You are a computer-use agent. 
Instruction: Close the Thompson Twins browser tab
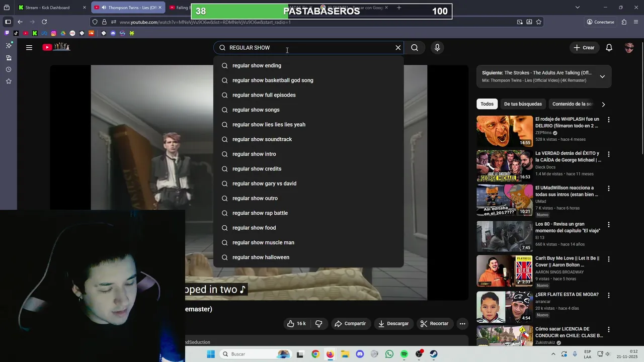coord(159,8)
